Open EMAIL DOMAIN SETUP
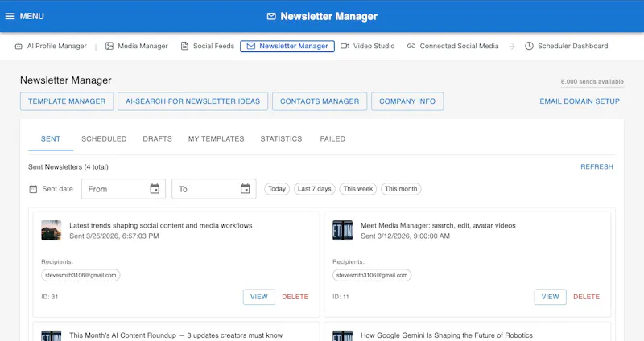Viewport: 644px width, 341px height. coord(580,101)
